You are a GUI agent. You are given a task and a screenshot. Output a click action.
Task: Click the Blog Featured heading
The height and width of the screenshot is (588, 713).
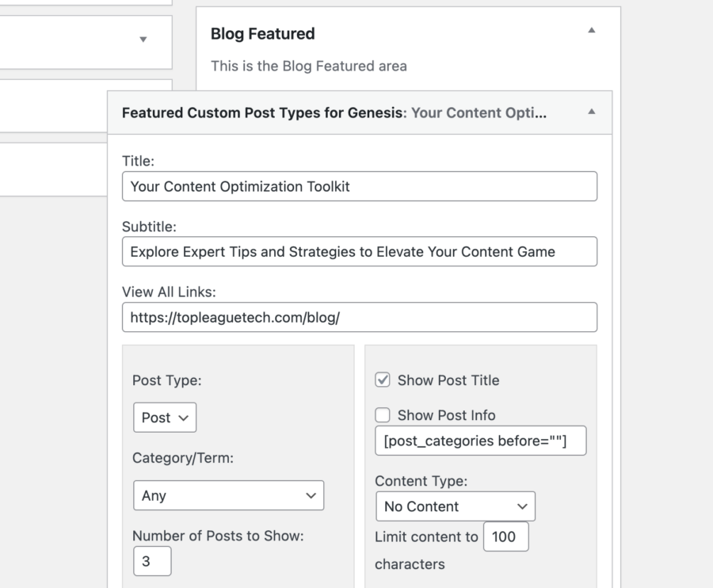click(262, 34)
